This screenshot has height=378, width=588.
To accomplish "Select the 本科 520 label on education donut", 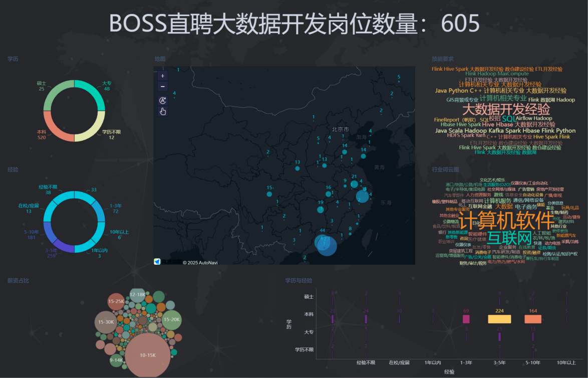I will pos(41,135).
